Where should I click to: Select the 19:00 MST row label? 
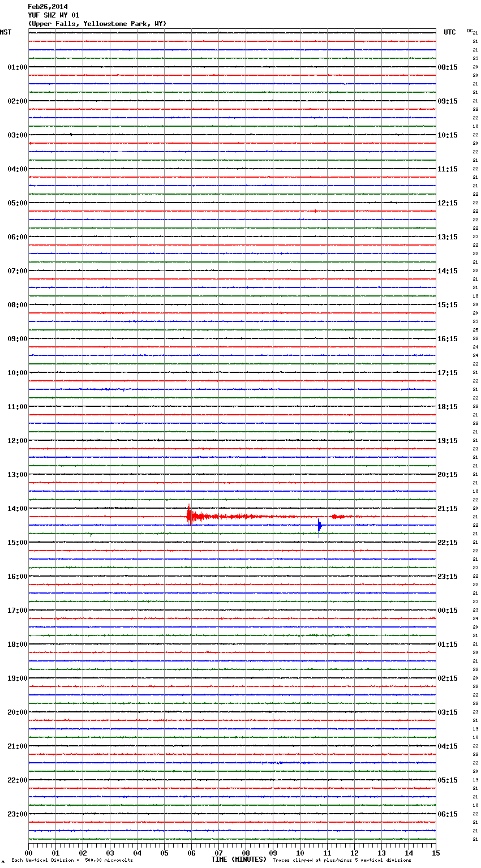pyautogui.click(x=17, y=678)
